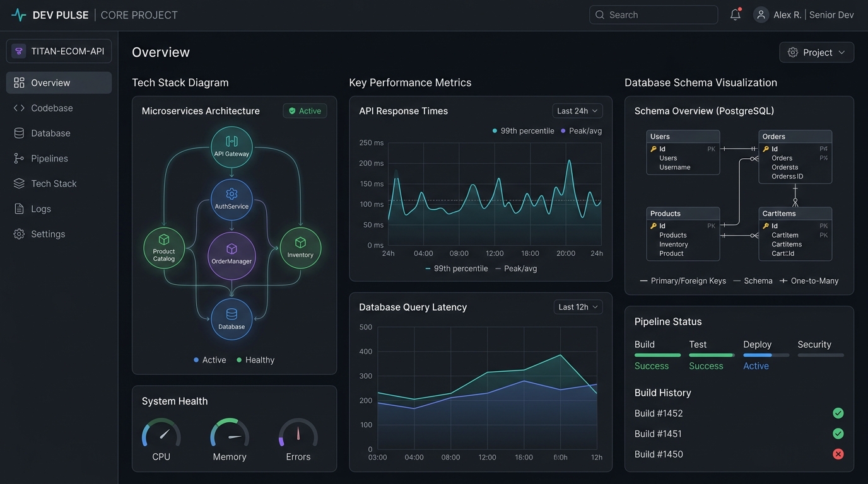The width and height of the screenshot is (868, 484).
Task: Open the TITAN-ECOM-API project selector
Action: pyautogui.click(x=59, y=51)
